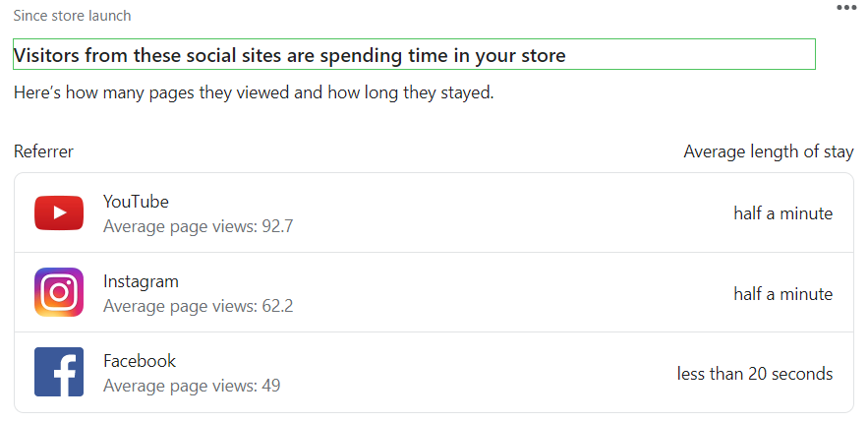Click the YouTube logo icon

(59, 212)
